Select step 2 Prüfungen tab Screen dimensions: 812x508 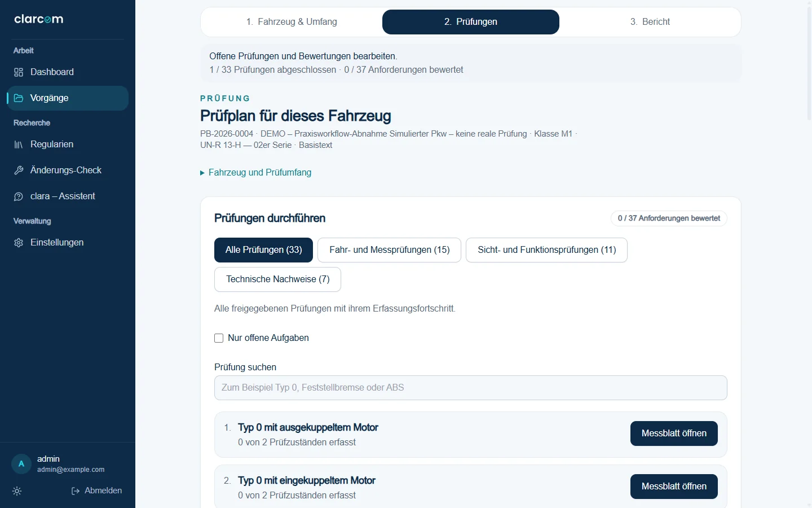(471, 22)
